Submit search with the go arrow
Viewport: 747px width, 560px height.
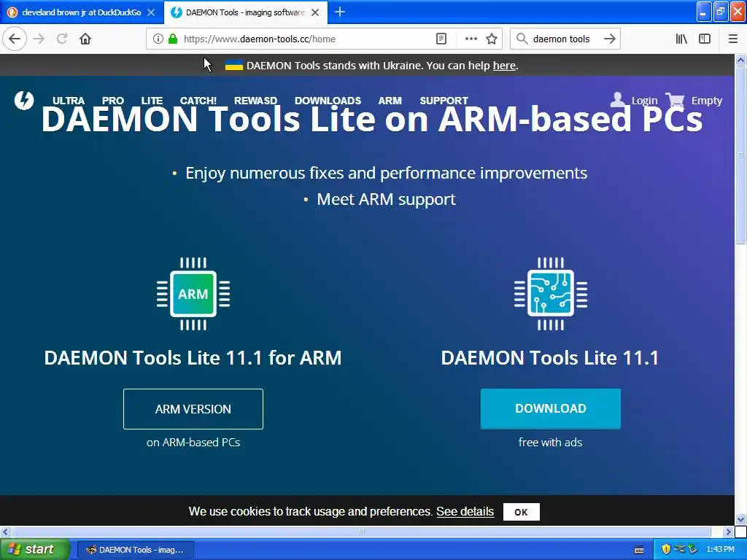click(x=609, y=39)
